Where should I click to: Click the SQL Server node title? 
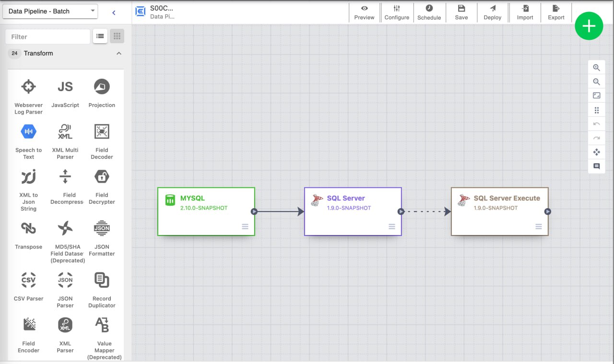point(346,198)
